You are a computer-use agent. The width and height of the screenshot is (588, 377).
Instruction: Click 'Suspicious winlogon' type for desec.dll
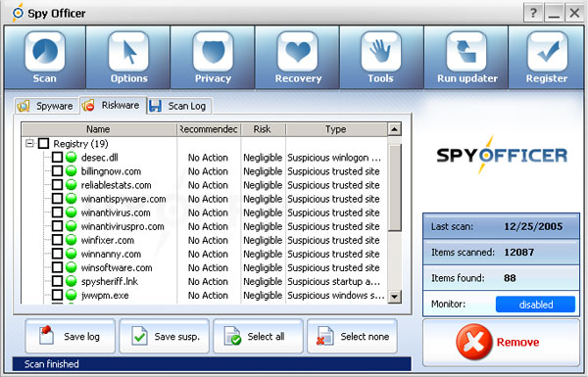click(334, 158)
